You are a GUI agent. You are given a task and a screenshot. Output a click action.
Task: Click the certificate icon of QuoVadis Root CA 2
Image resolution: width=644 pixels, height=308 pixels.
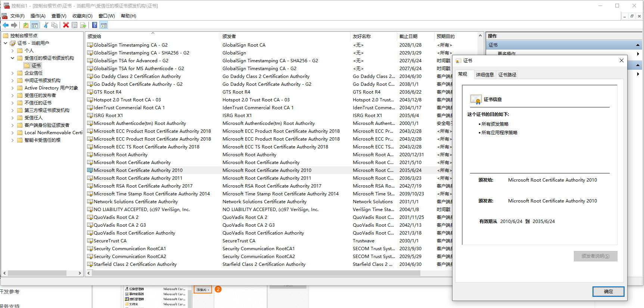(x=90, y=217)
